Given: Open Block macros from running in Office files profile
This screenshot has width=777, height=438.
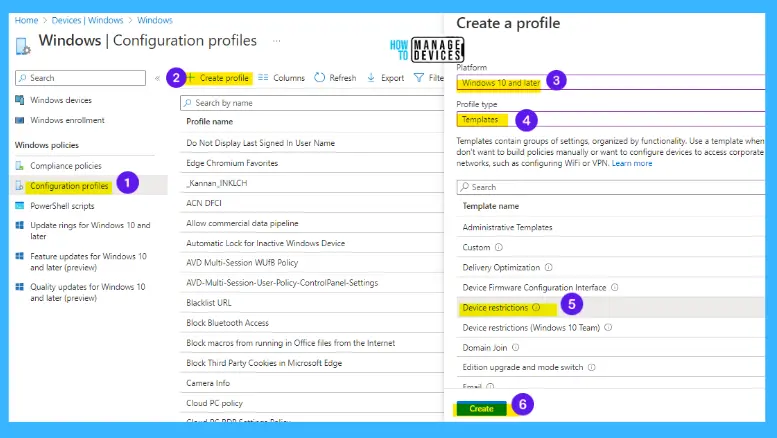Looking at the screenshot, I should point(291,343).
